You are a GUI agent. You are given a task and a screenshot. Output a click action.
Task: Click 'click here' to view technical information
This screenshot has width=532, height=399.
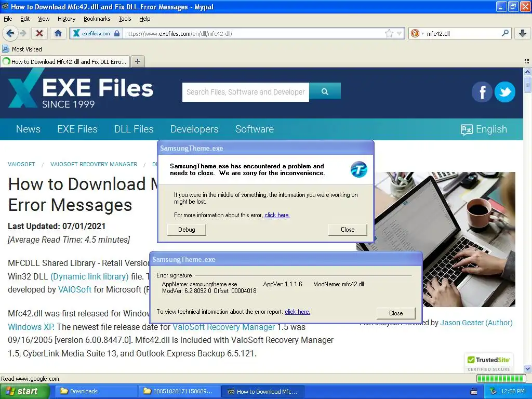point(297,312)
